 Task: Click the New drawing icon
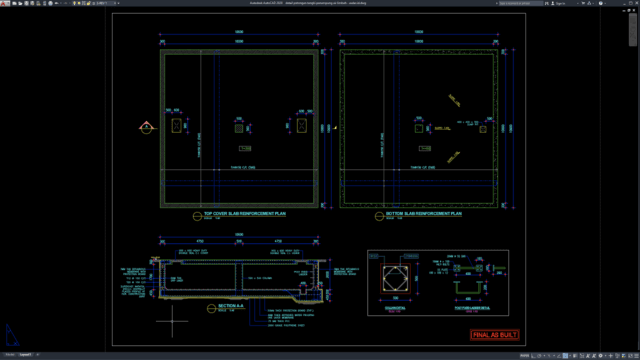[14, 3]
